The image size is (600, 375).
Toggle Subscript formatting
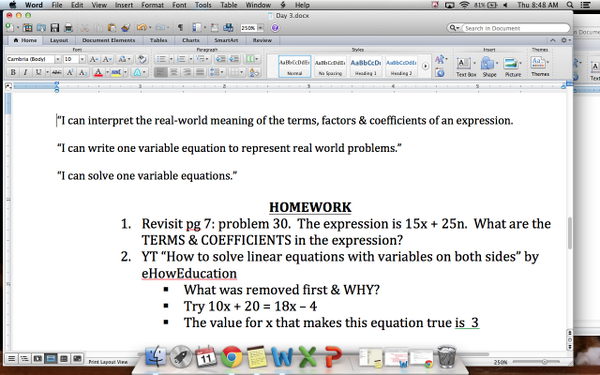pyautogui.click(x=83, y=72)
